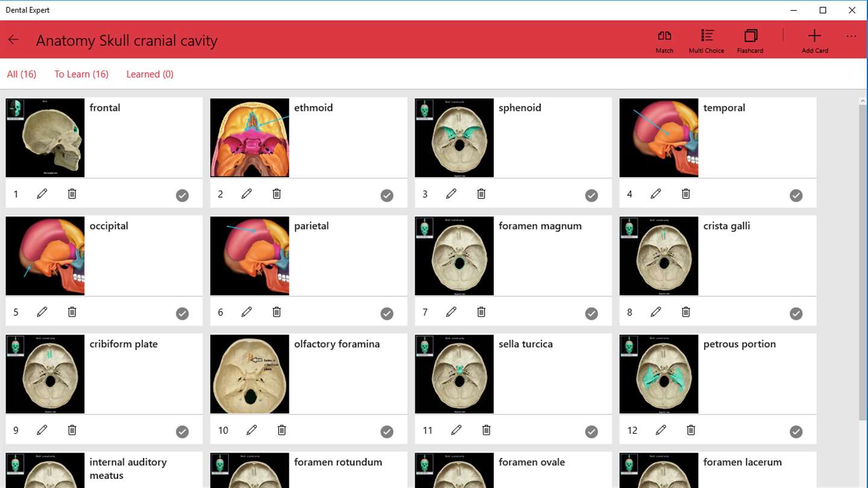The width and height of the screenshot is (868, 488).
Task: Select the 'cribiform plate' card title
Action: pos(124,344)
